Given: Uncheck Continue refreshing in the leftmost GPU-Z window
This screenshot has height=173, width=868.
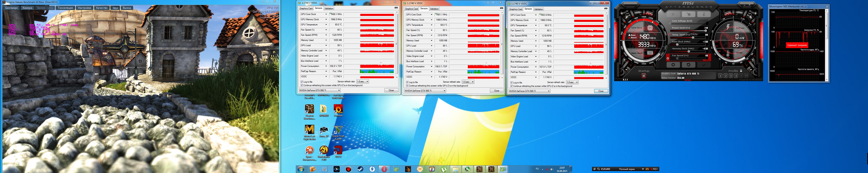Looking at the screenshot, I should tap(302, 85).
